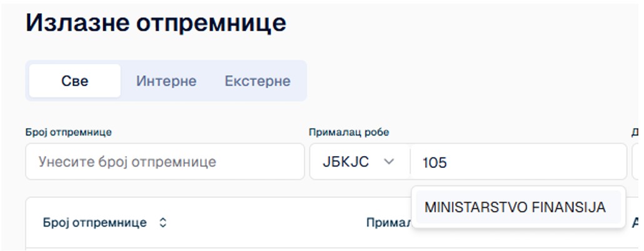Click the cut-off table column header А
Image resolution: width=644 pixels, height=251 pixels.
tap(635, 223)
